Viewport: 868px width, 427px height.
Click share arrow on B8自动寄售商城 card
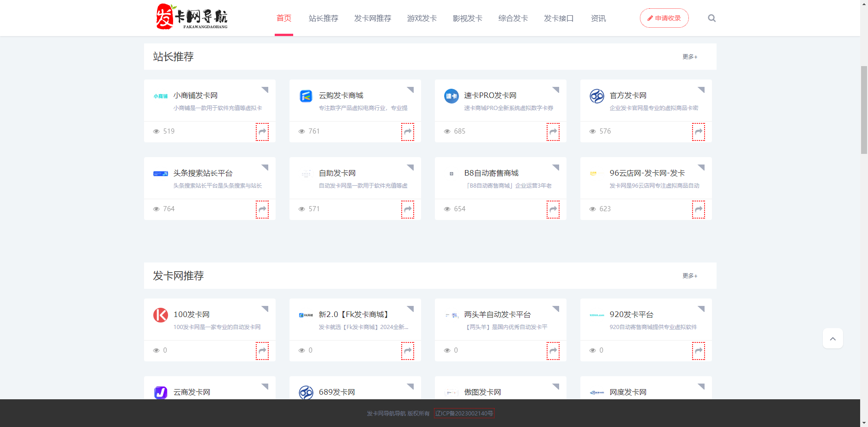point(553,209)
